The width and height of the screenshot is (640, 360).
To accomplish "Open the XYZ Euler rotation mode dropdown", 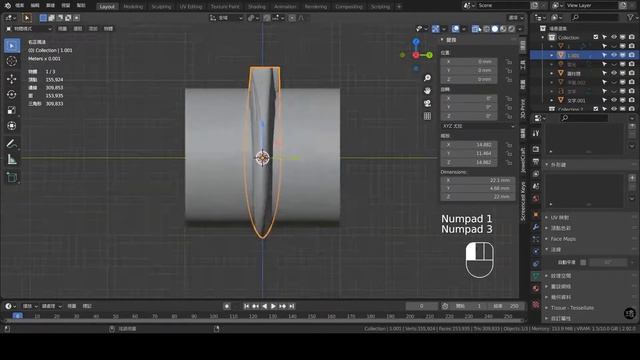I will (x=478, y=126).
